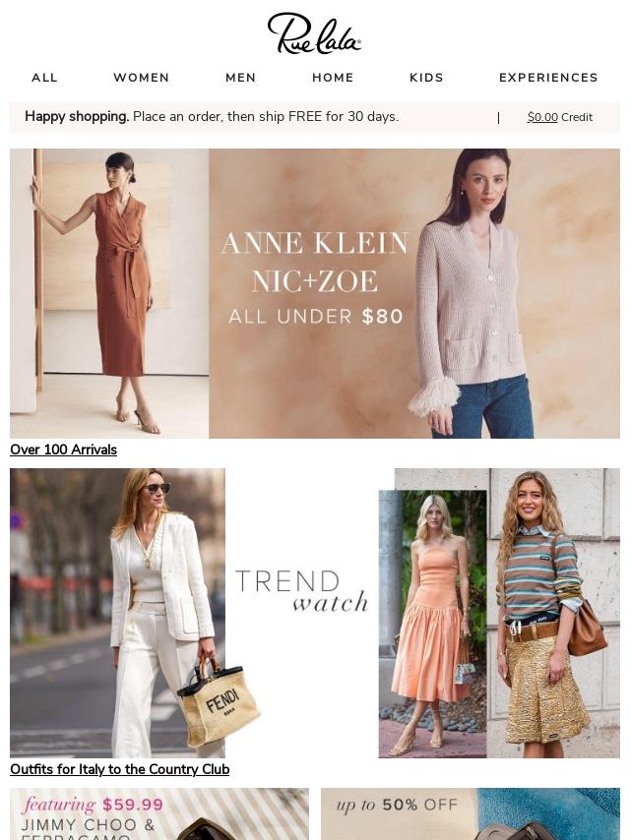Click the peach strapless dress photo
The width and height of the screenshot is (630, 840).
[x=433, y=624]
